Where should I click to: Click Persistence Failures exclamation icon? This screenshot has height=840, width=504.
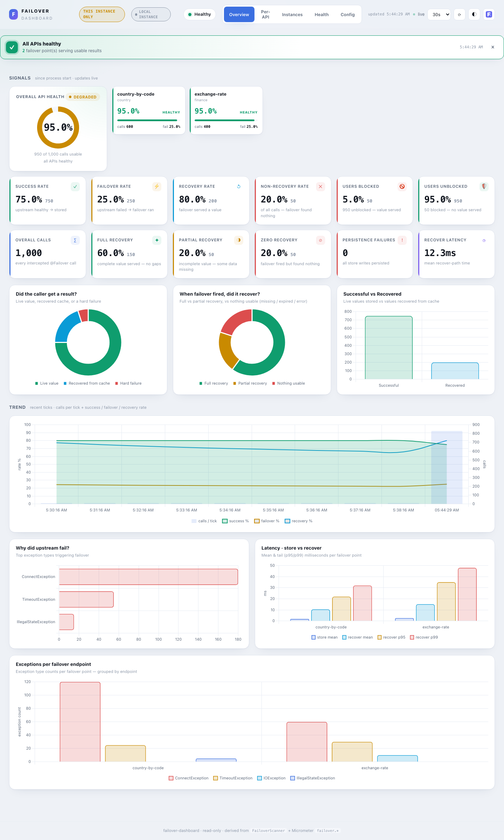point(402,240)
